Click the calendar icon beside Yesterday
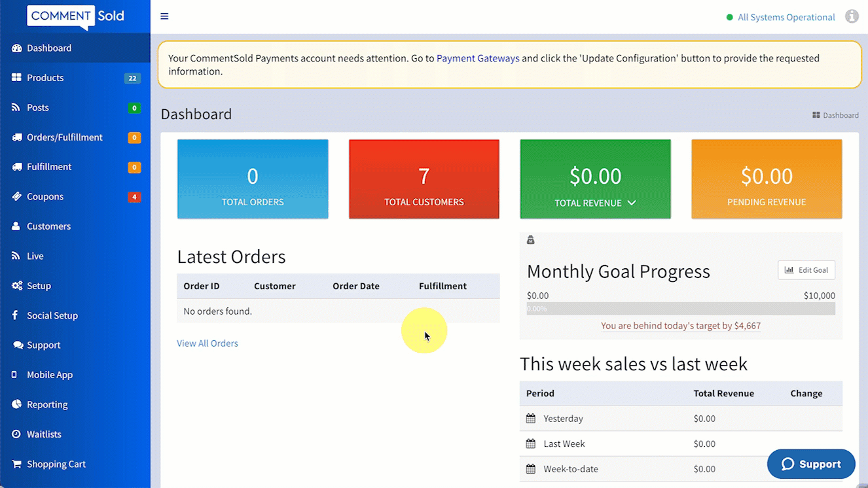The height and width of the screenshot is (488, 868). (x=531, y=419)
